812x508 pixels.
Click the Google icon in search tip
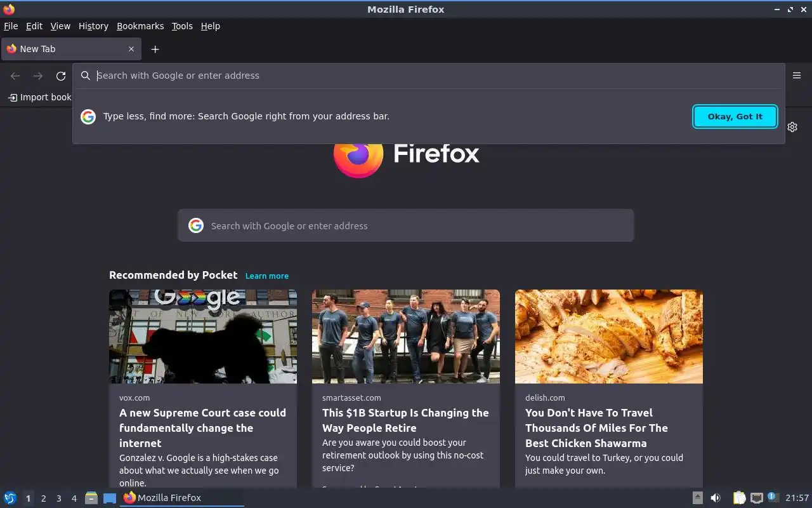88,116
